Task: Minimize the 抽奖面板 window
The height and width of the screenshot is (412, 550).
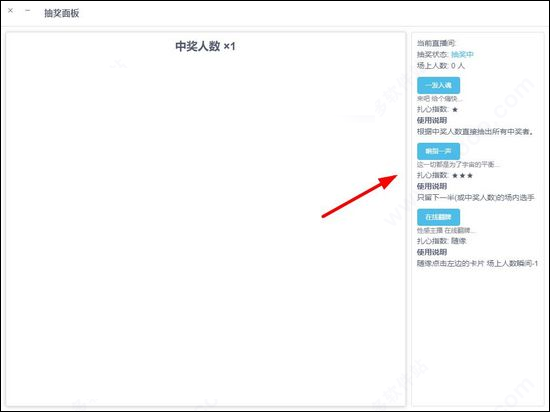Action: pos(28,11)
